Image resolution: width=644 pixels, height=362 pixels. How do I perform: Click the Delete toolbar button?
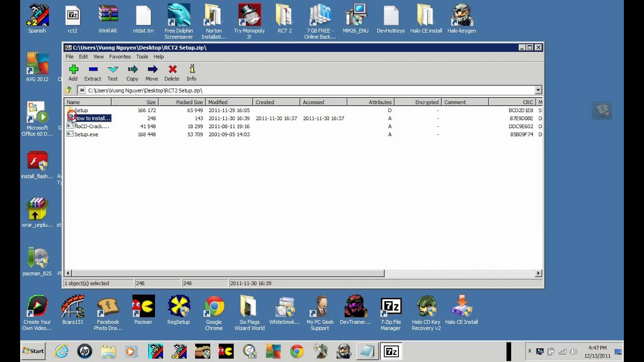[172, 73]
